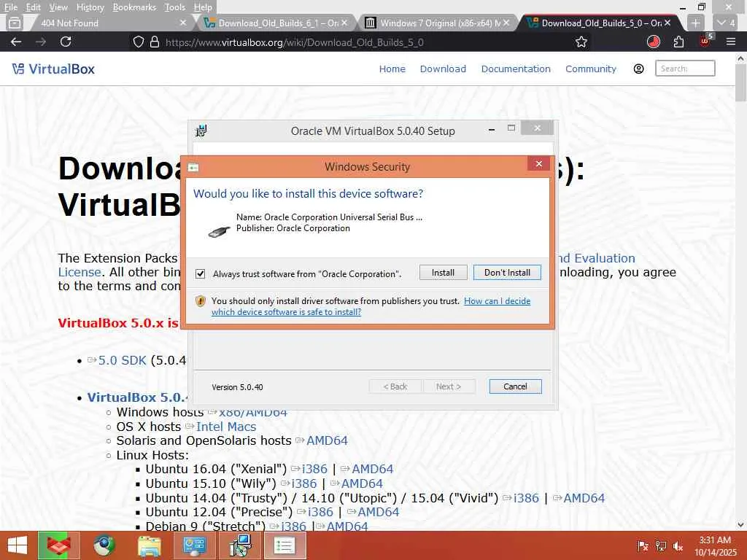This screenshot has height=560, width=747.
Task: Bookmark this page with the star
Action: click(x=581, y=42)
